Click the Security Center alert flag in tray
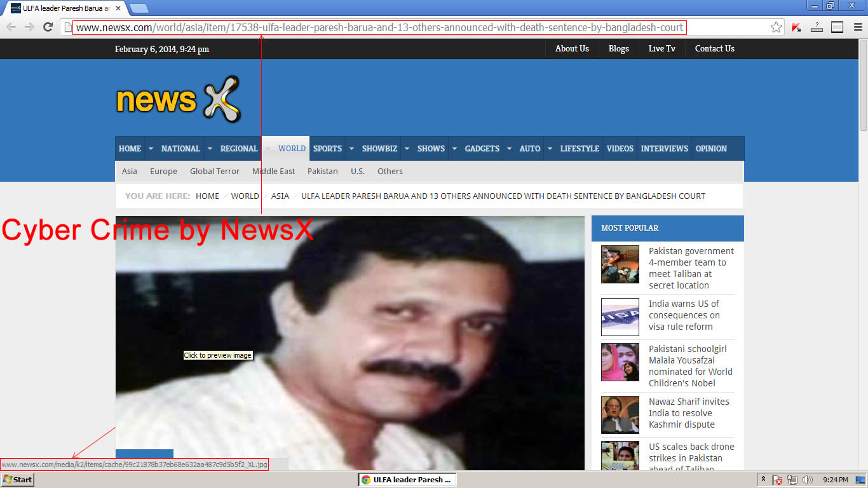 point(778,480)
